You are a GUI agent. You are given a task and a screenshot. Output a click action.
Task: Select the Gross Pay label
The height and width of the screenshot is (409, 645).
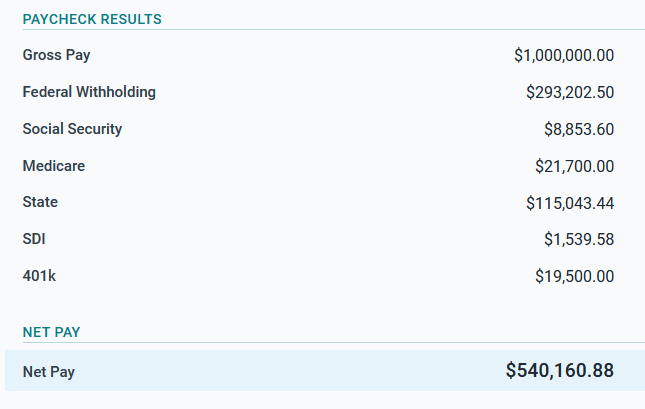pyautogui.click(x=56, y=55)
